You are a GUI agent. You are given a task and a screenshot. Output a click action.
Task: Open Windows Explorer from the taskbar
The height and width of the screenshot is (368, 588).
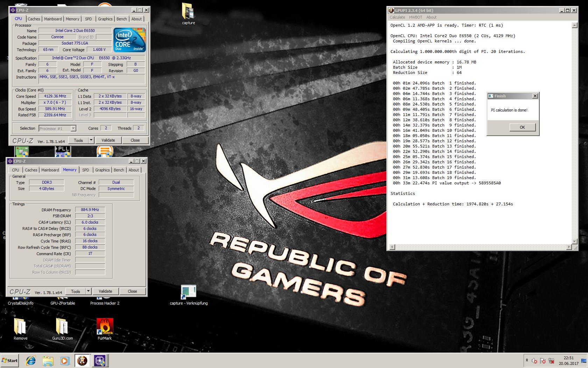click(48, 361)
